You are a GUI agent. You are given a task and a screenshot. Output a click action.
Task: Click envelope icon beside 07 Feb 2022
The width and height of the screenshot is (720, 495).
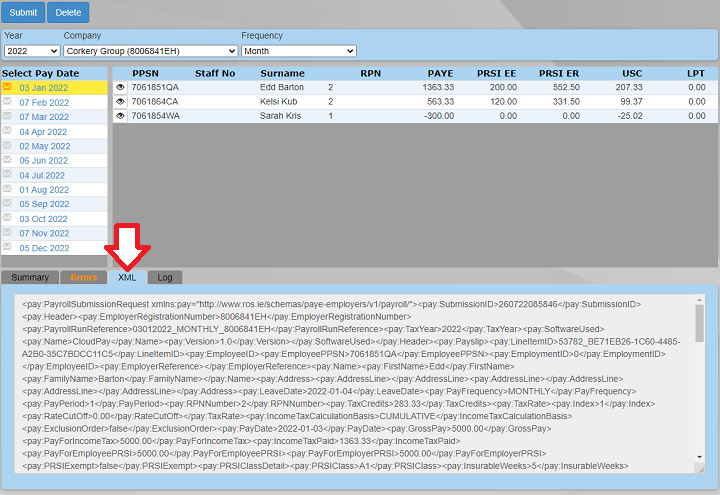8,102
